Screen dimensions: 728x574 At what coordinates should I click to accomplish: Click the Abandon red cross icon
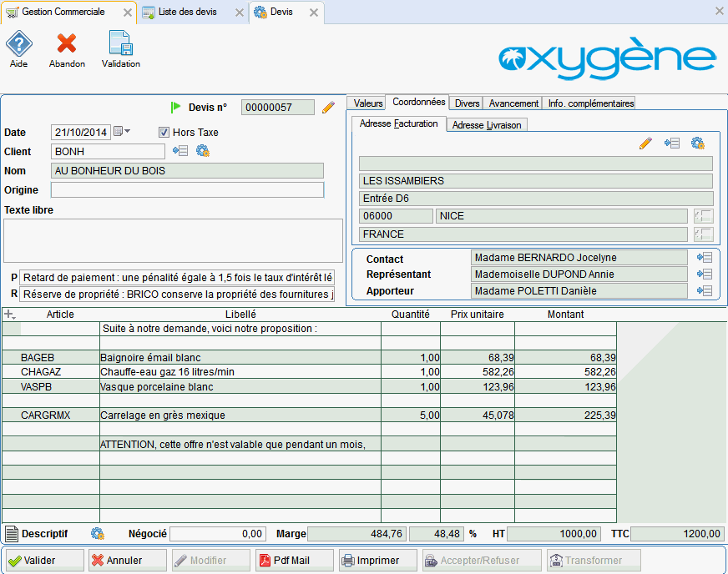(67, 44)
